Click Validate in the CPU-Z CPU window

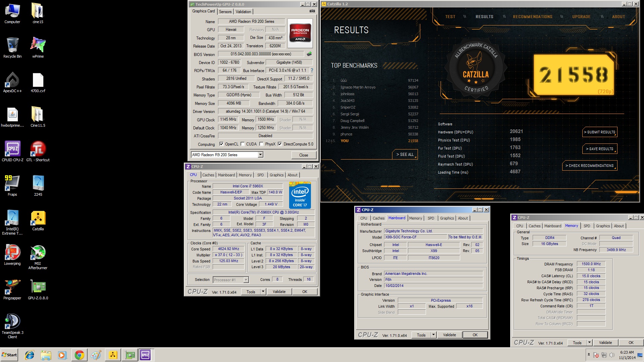point(279,292)
